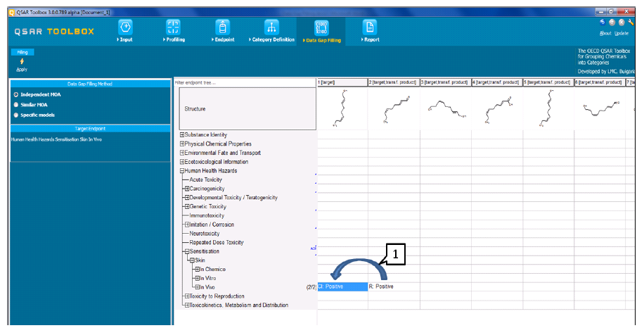Select structure thumbnail of chemical 6

(600, 108)
